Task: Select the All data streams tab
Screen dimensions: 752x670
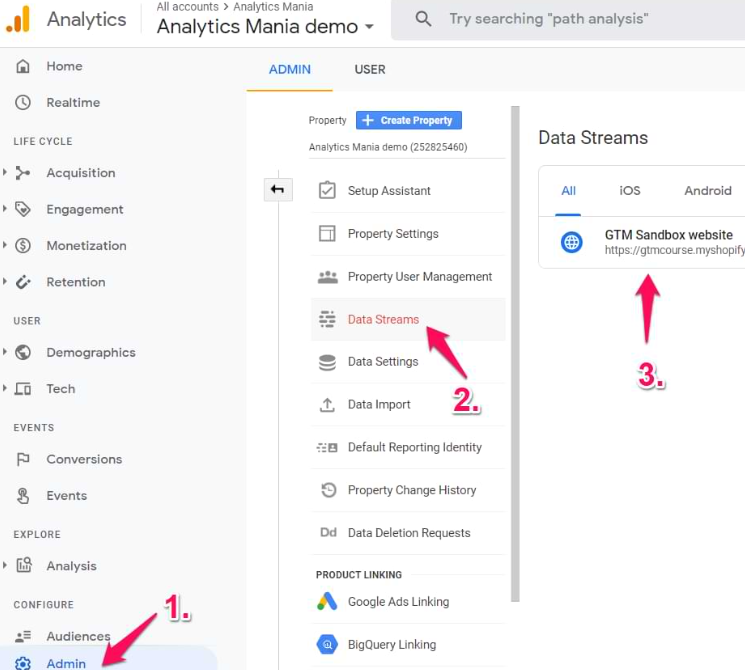Action: (568, 191)
